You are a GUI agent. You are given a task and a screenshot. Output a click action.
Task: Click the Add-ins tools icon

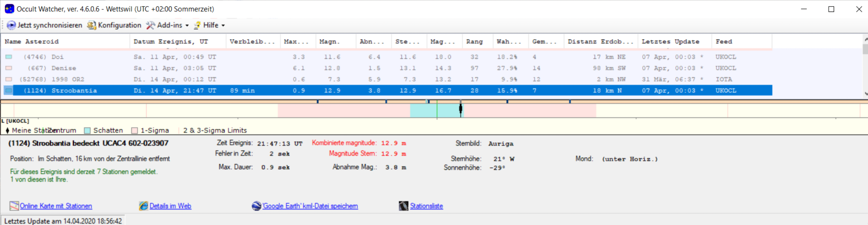point(150,25)
